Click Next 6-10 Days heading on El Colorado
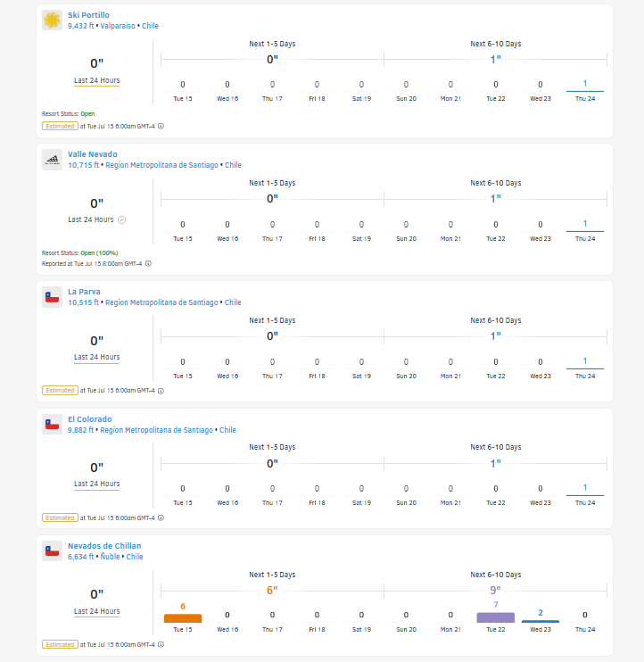This screenshot has width=644, height=662. pyautogui.click(x=495, y=447)
